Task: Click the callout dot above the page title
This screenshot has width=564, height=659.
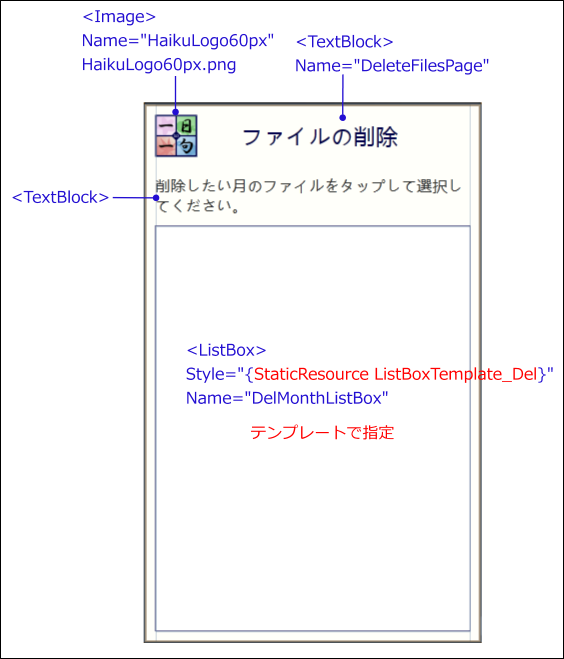Action: (x=343, y=118)
